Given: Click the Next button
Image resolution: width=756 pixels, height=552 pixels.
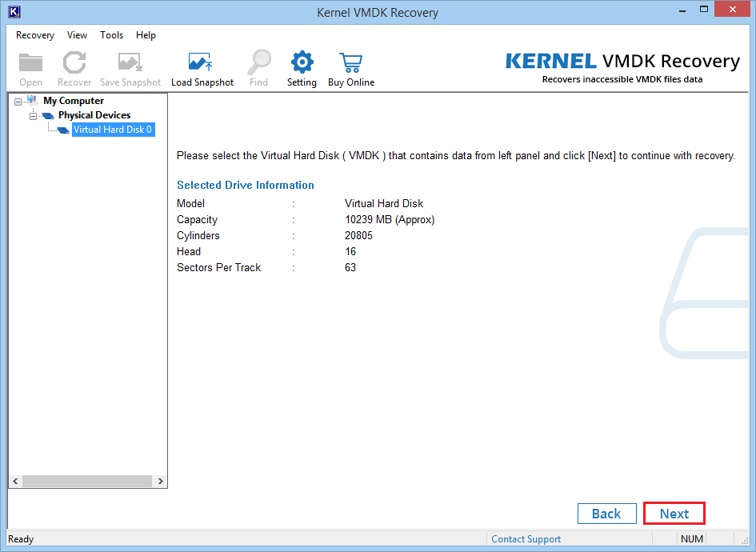Looking at the screenshot, I should click(x=674, y=514).
